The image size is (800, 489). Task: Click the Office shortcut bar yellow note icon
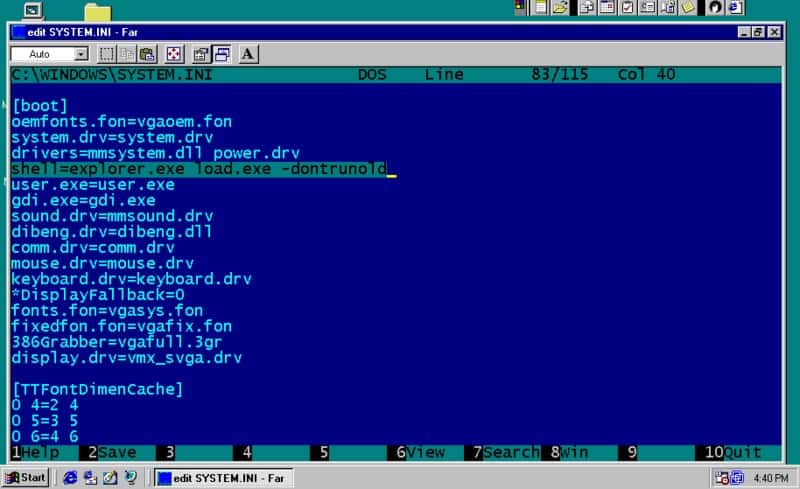coord(688,7)
